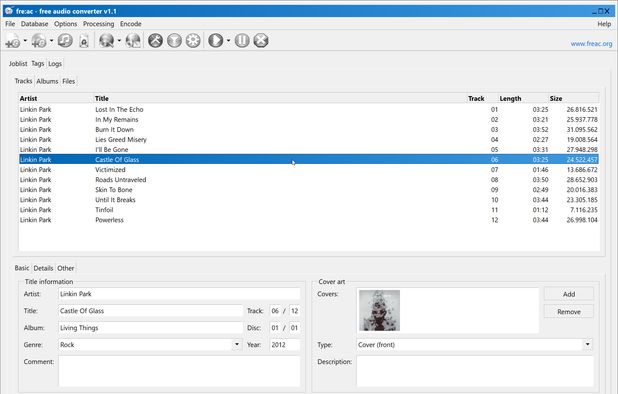Open dropdown beside add audio files icon
The width and height of the screenshot is (618, 394).
[25, 41]
